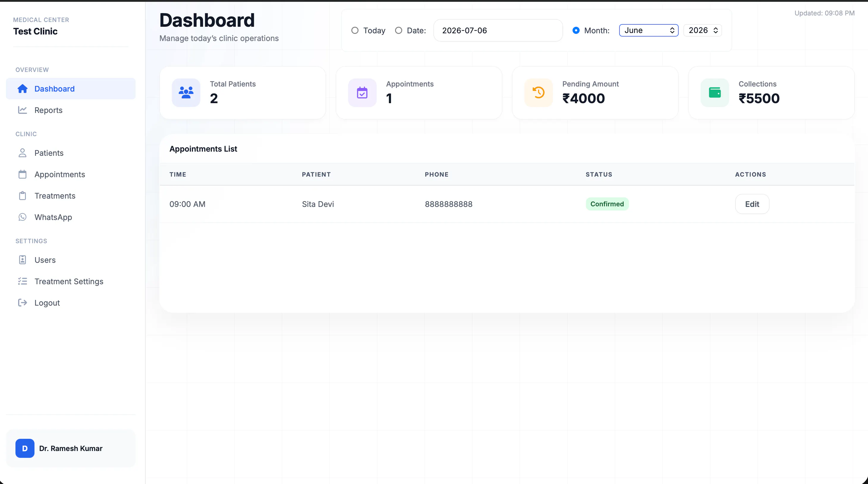
Task: Click patient name Sita Devi
Action: coord(318,204)
